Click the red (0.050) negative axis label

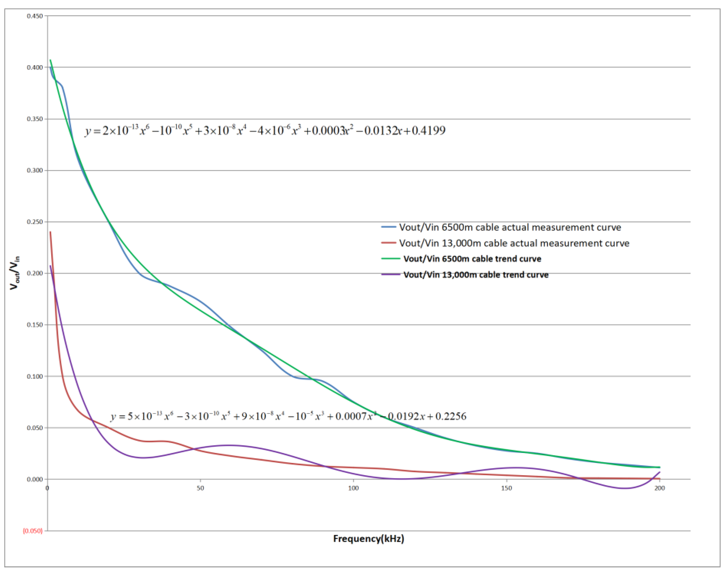coord(33,531)
